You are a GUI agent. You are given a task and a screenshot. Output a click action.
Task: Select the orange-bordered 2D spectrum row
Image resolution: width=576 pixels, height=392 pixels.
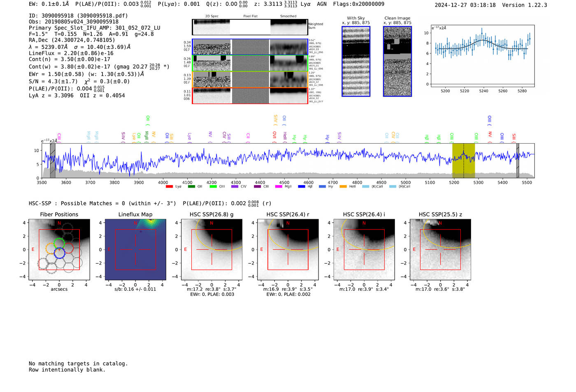(250, 79)
